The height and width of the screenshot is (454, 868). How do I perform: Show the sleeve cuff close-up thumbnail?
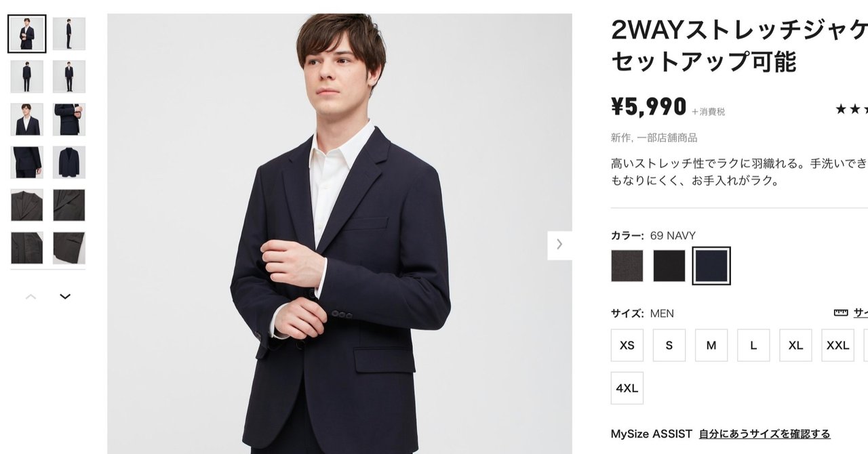tap(69, 119)
